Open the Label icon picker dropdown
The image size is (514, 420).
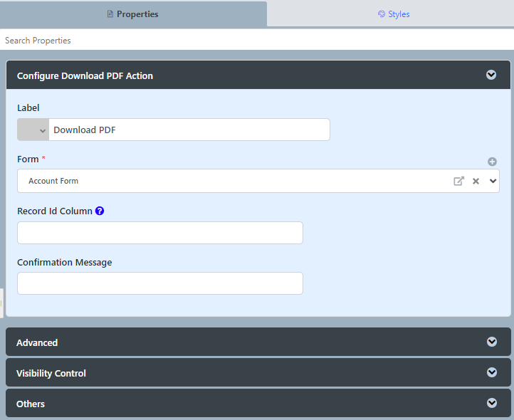coord(33,130)
